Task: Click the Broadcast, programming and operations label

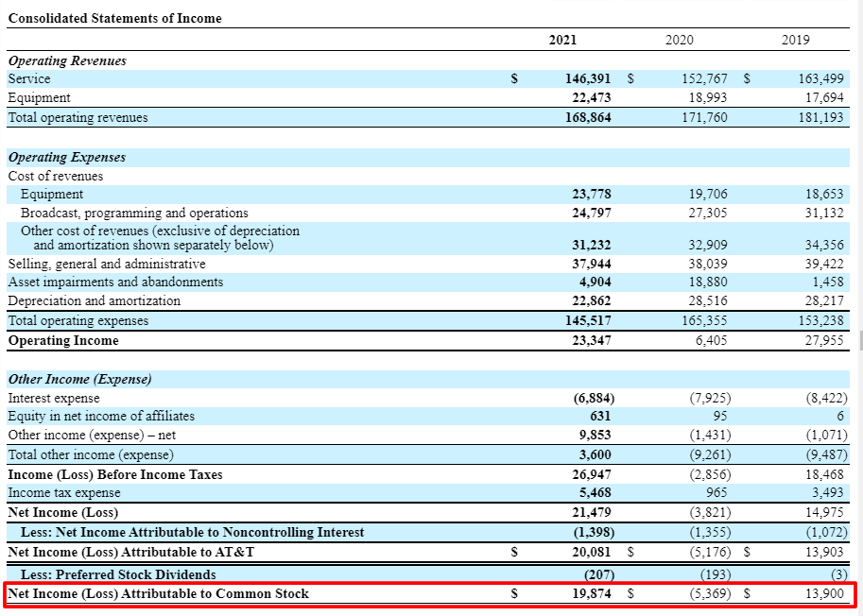Action: click(134, 214)
